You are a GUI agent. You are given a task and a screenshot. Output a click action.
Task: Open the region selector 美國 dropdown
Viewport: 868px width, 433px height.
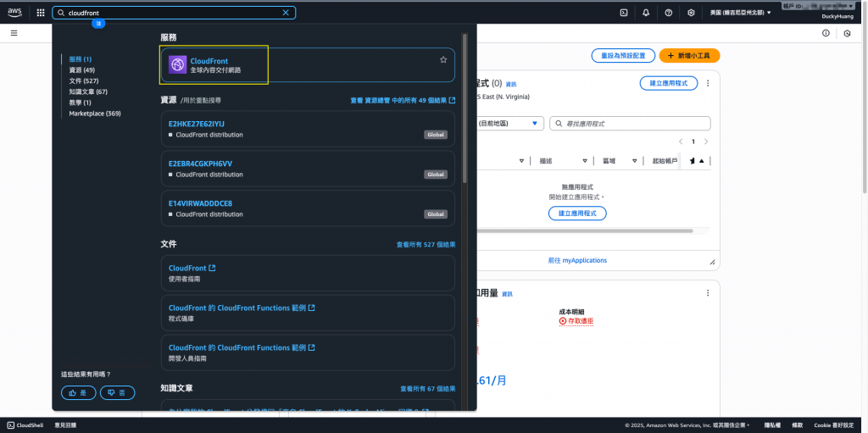pyautogui.click(x=740, y=13)
